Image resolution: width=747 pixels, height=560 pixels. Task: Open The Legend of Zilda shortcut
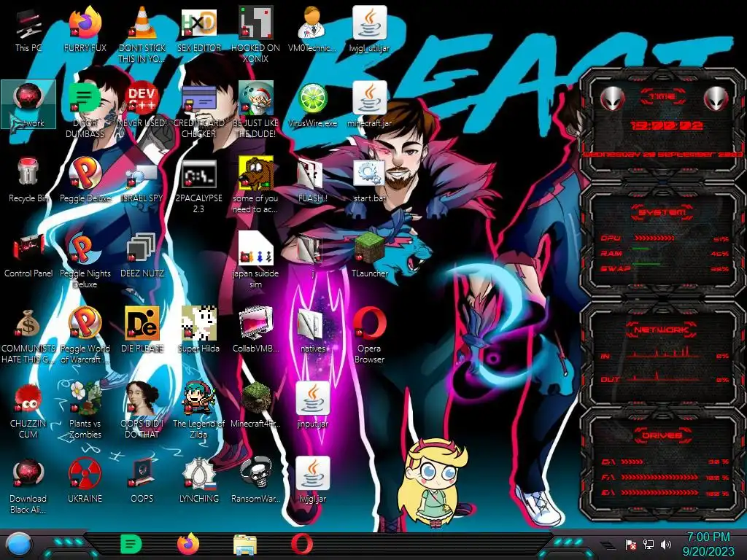198,410
